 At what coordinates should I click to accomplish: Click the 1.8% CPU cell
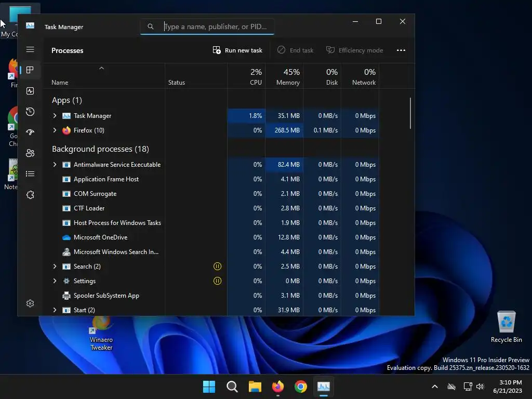246,116
